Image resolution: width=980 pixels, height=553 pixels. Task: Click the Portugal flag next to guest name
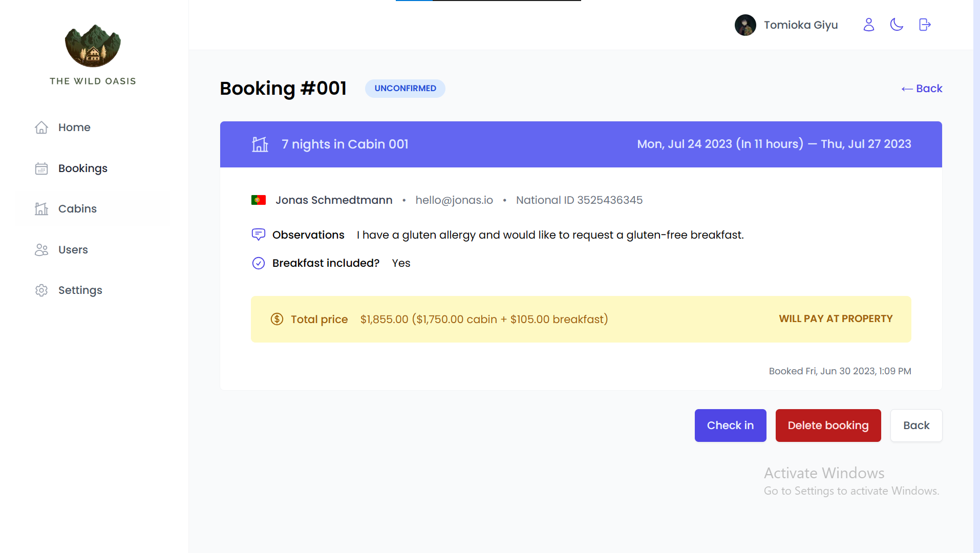click(x=259, y=200)
